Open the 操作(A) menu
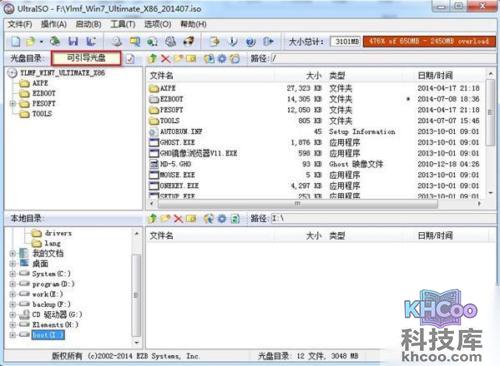This screenshot has width=500, height=366. click(x=54, y=24)
